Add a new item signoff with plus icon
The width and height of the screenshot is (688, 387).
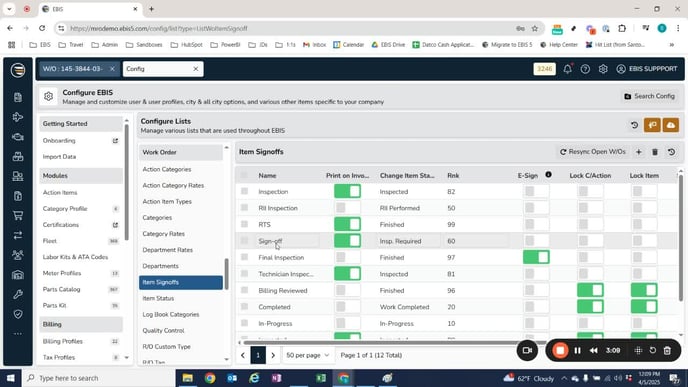[639, 152]
